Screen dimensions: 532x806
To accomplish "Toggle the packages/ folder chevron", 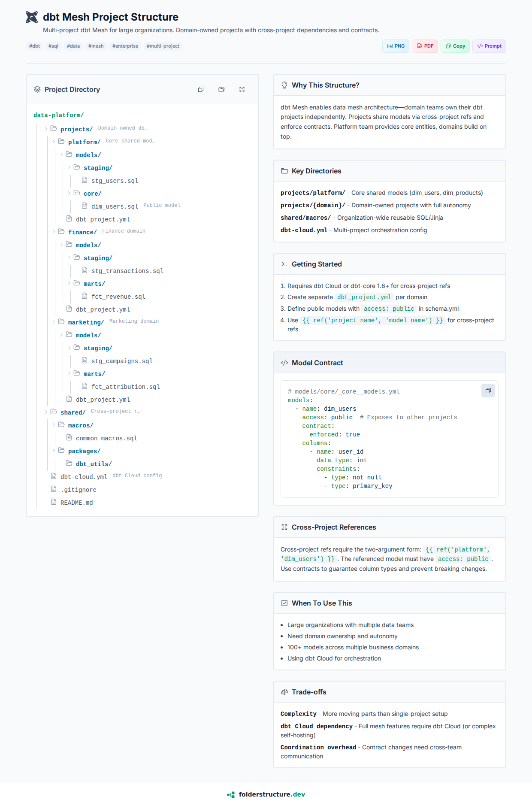I will tap(54, 451).
